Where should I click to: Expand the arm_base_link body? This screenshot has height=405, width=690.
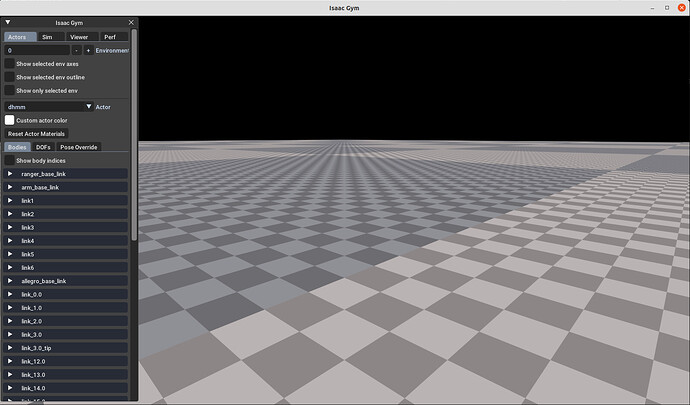66,187
